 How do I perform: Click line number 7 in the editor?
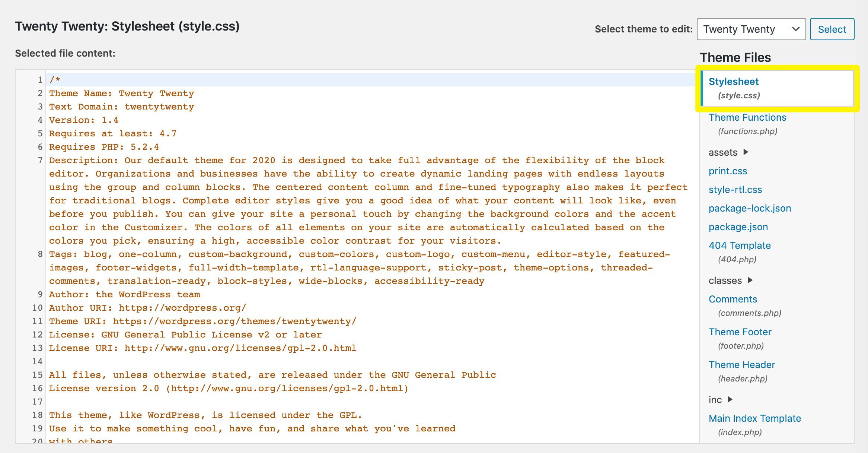coord(40,160)
